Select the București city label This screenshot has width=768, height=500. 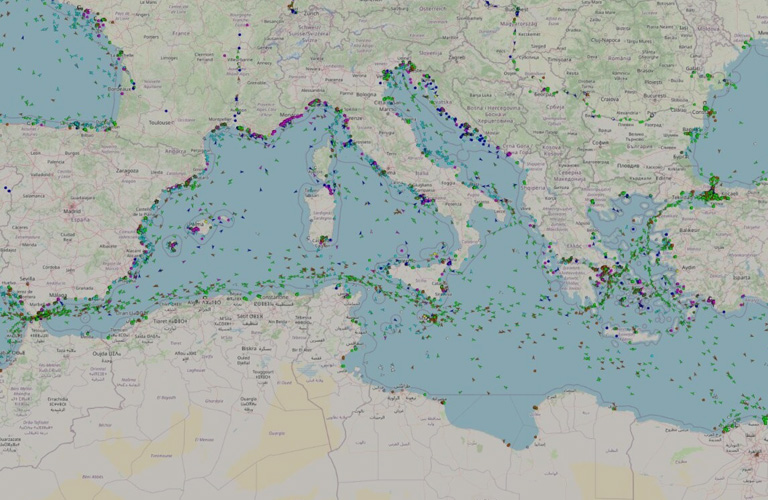(x=655, y=96)
